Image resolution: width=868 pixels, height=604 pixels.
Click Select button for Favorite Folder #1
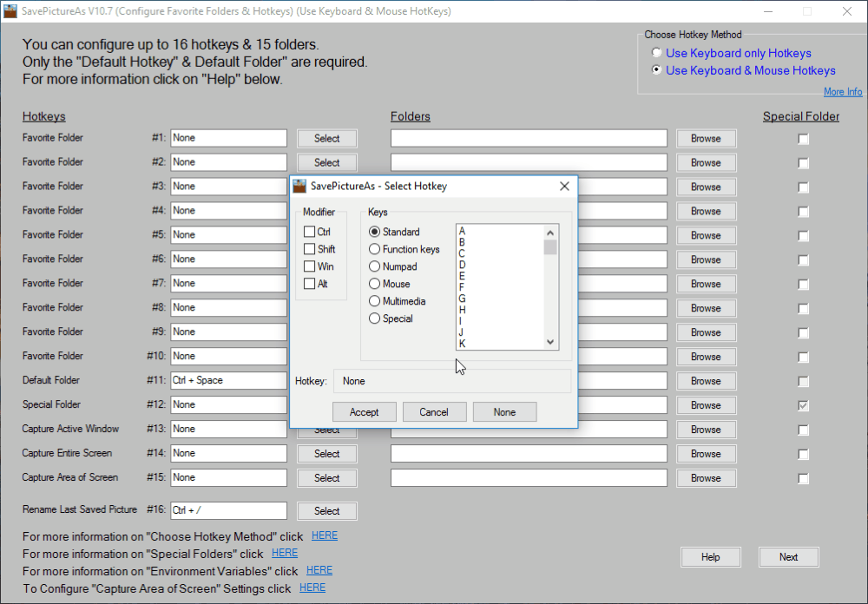point(326,138)
